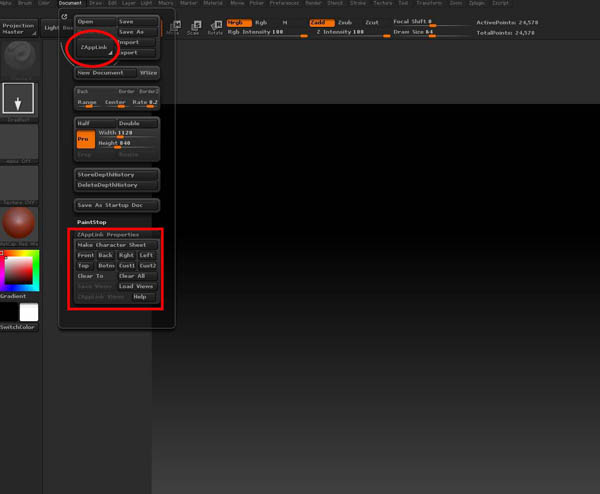
Task: Choose Save As in Document palette
Action: [x=137, y=32]
